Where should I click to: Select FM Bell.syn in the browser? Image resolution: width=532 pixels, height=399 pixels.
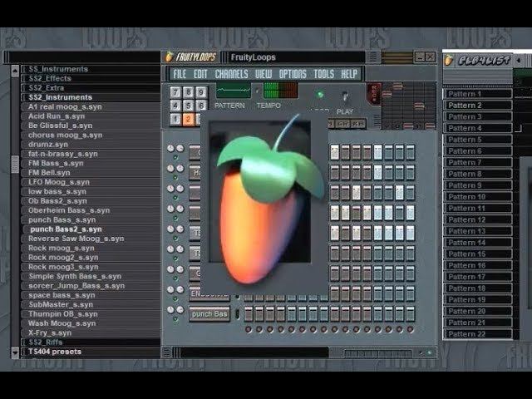[90, 173]
